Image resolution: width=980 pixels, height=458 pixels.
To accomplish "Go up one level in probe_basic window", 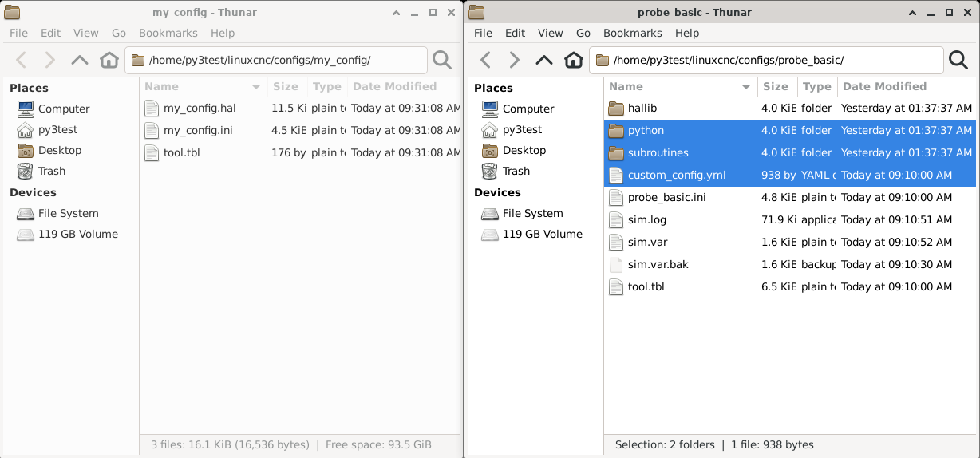I will pyautogui.click(x=544, y=60).
